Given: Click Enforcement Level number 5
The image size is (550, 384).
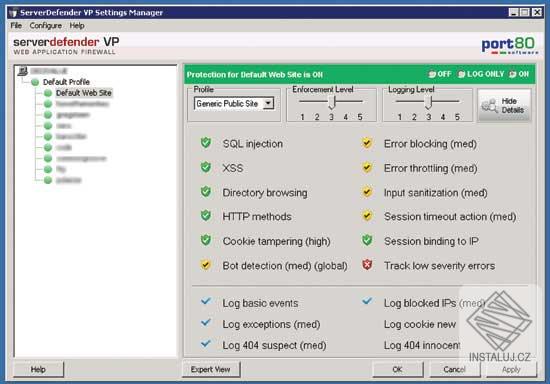Looking at the screenshot, I should 360,117.
